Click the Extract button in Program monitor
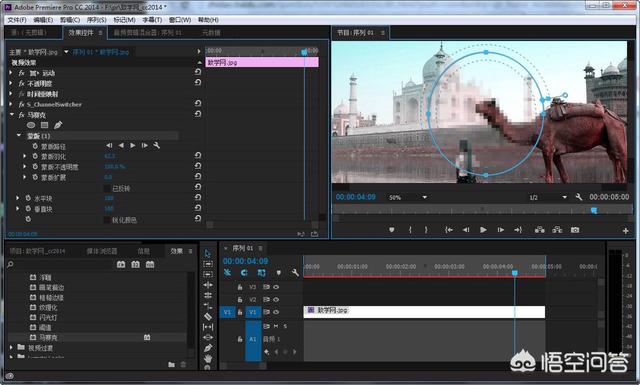 pos(557,230)
